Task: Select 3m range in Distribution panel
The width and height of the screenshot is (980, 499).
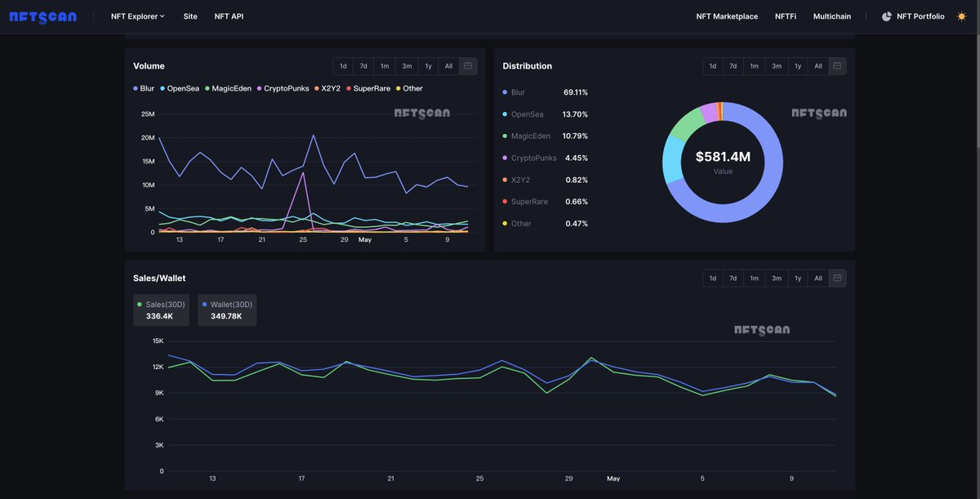Action: (777, 66)
